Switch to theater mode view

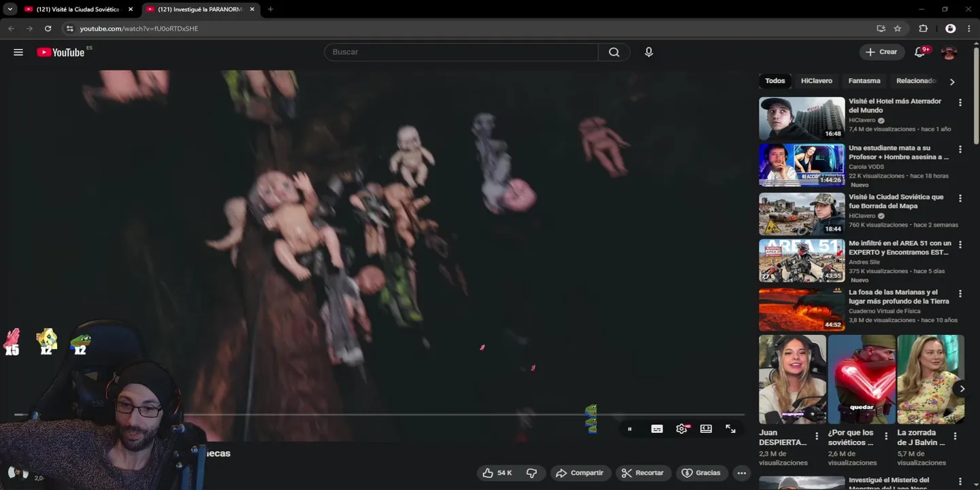(x=706, y=429)
